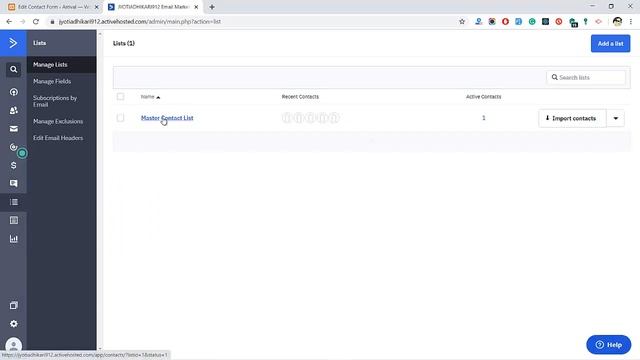
Task: Go to Manage Fields
Action: point(52,81)
